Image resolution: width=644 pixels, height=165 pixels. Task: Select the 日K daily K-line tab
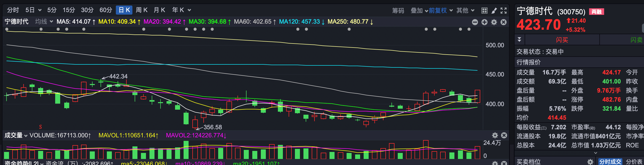pos(124,10)
